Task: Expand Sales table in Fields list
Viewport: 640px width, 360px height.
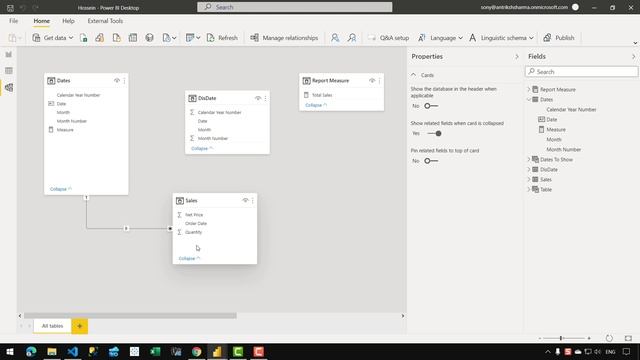Action: [x=529, y=180]
